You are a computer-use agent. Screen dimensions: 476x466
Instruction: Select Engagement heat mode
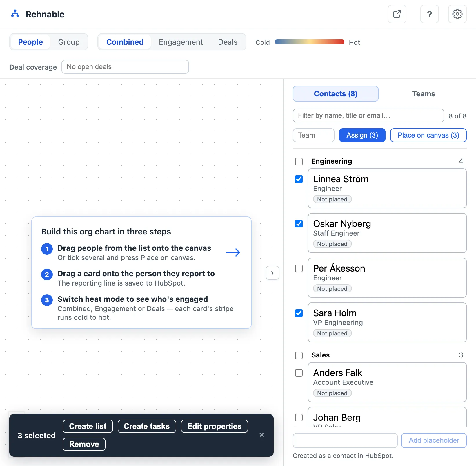pyautogui.click(x=181, y=42)
